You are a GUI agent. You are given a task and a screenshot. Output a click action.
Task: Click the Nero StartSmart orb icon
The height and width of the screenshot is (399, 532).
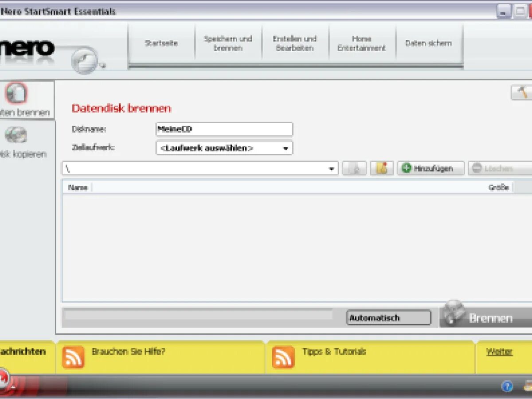[x=84, y=60]
